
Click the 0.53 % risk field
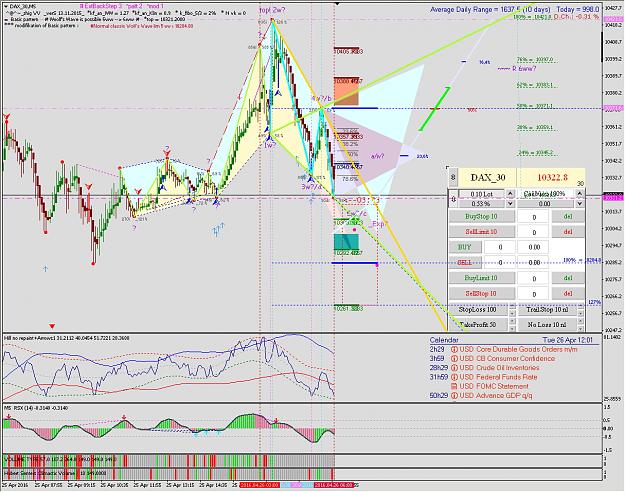pyautogui.click(x=482, y=204)
